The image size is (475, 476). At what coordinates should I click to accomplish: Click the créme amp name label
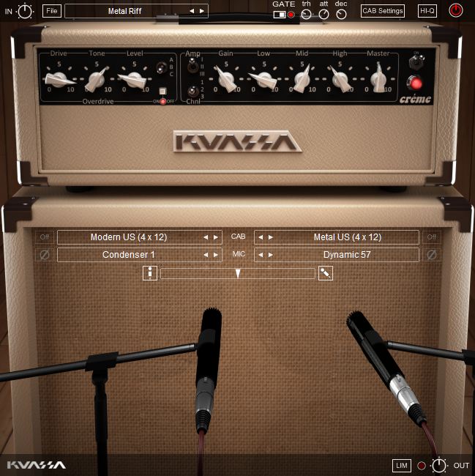[x=415, y=100]
